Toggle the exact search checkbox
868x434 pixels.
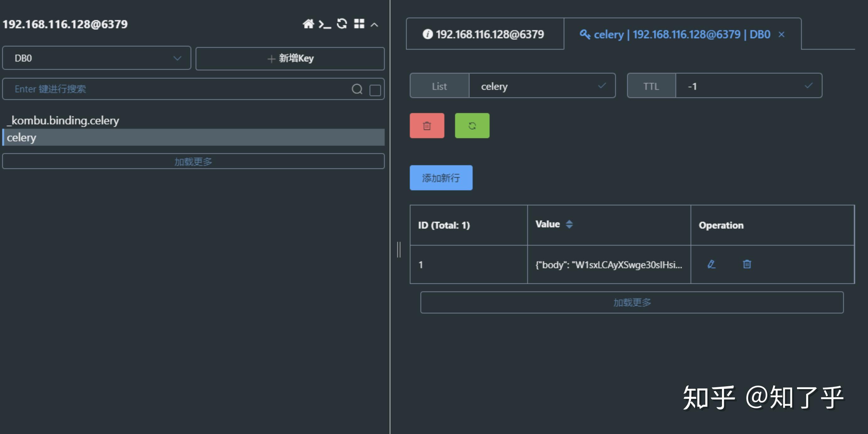click(375, 90)
